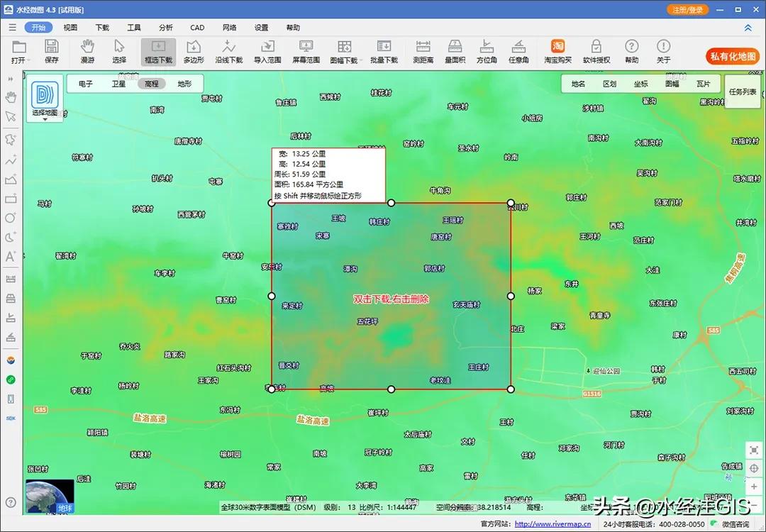This screenshot has height=532, width=766.
Task: Use the 测距离 distance measure tool
Action: coord(423,52)
